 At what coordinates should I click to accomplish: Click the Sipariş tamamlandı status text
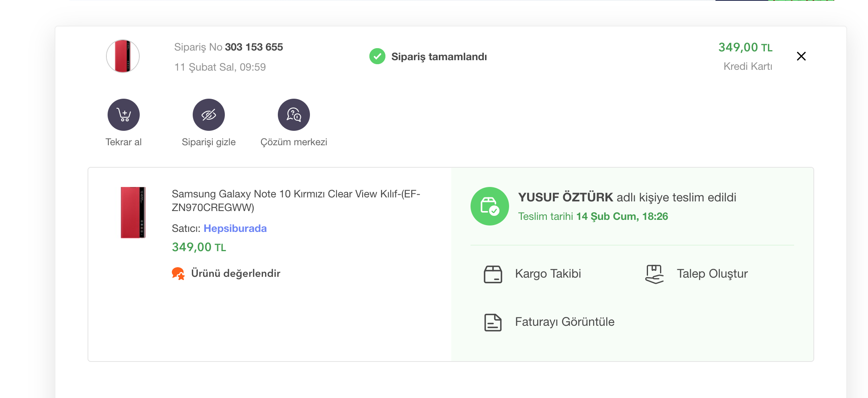439,57
